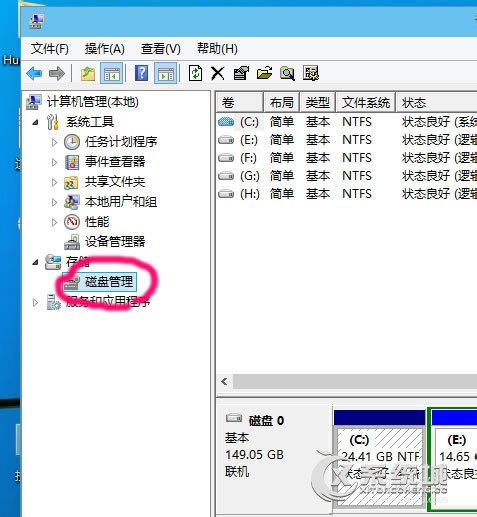Image resolution: width=477 pixels, height=517 pixels.
Task: Select 性能 in the tree
Action: tap(97, 222)
